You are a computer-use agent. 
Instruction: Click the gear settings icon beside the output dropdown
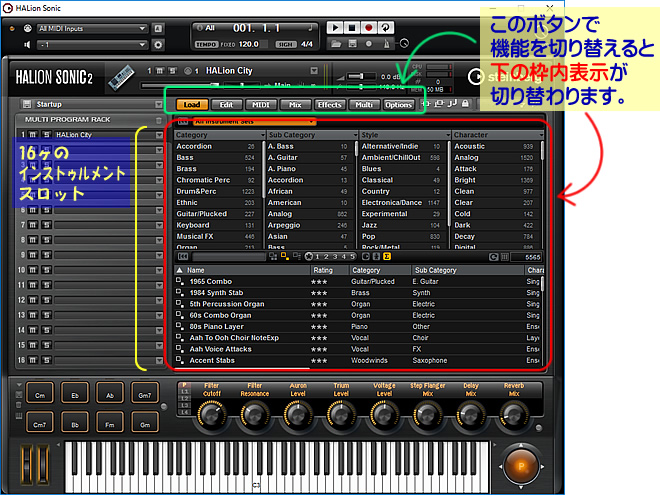[x=158, y=45]
